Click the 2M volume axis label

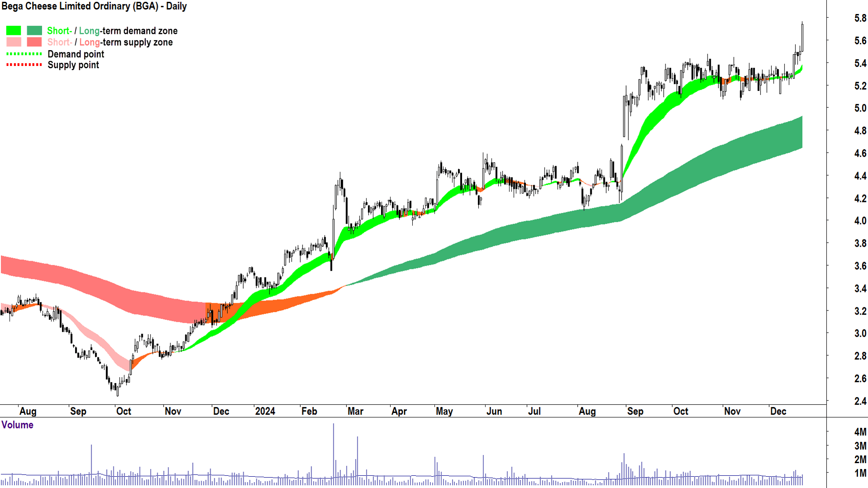860,460
